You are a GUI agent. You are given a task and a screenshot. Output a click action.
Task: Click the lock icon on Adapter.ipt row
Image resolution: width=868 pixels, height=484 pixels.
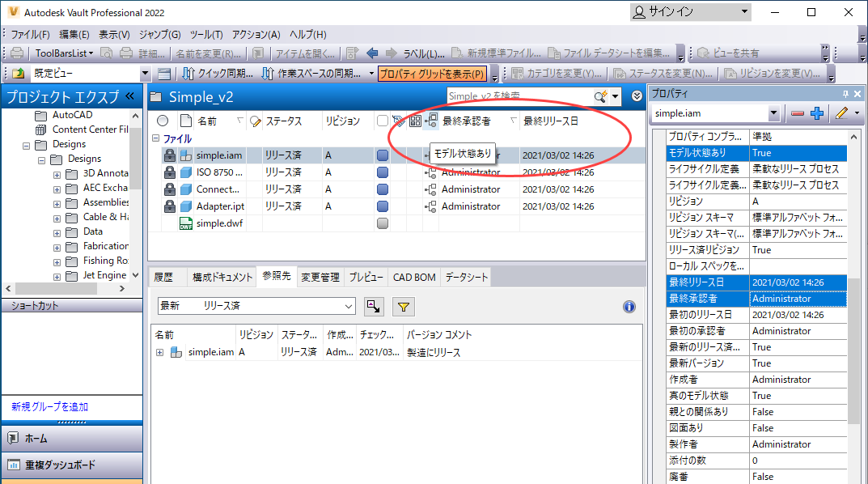click(x=169, y=206)
